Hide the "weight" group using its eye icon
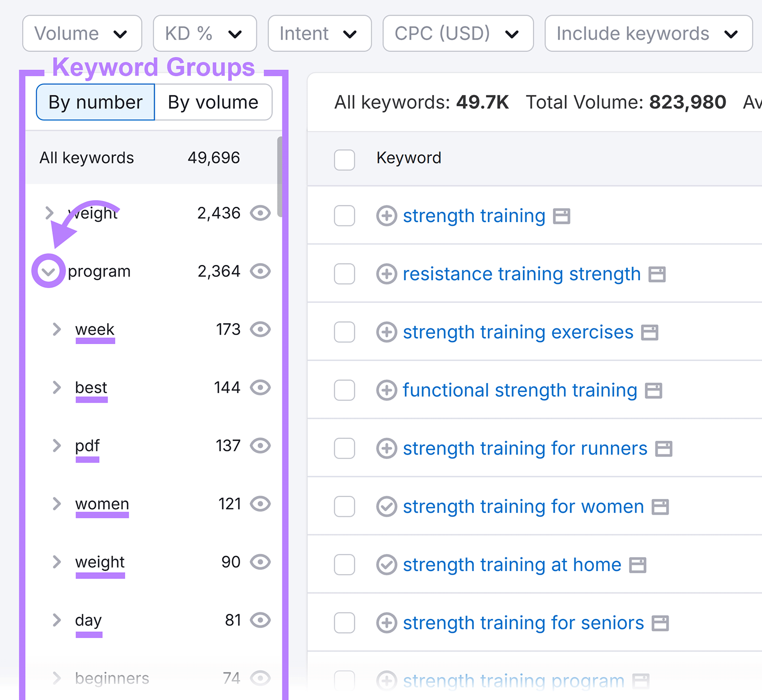 [x=260, y=213]
